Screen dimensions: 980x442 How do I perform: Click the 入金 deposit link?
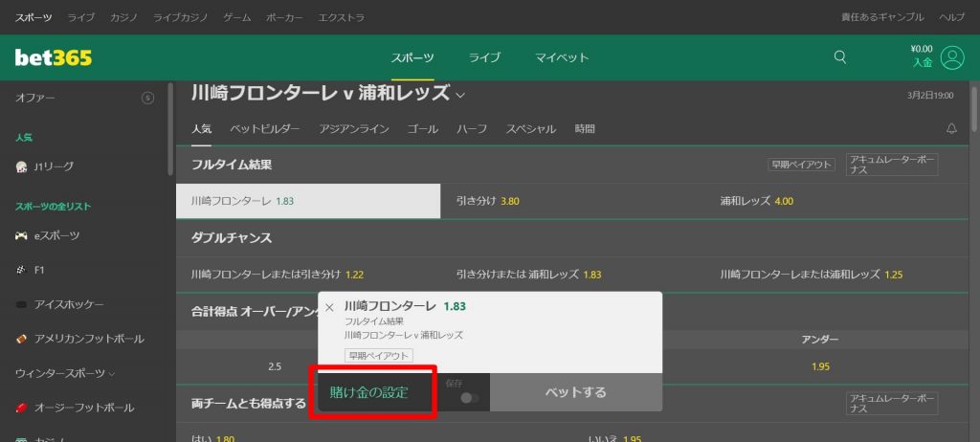tap(923, 62)
